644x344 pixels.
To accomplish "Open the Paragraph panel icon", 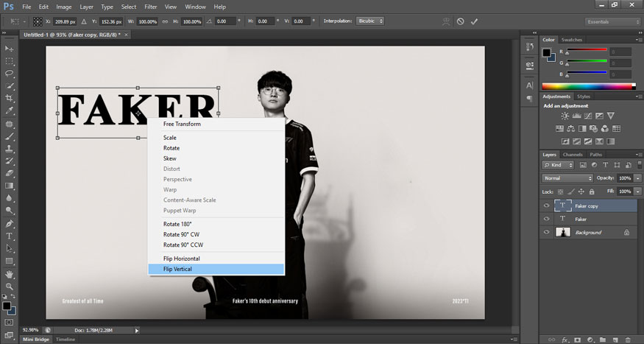I will (530, 99).
